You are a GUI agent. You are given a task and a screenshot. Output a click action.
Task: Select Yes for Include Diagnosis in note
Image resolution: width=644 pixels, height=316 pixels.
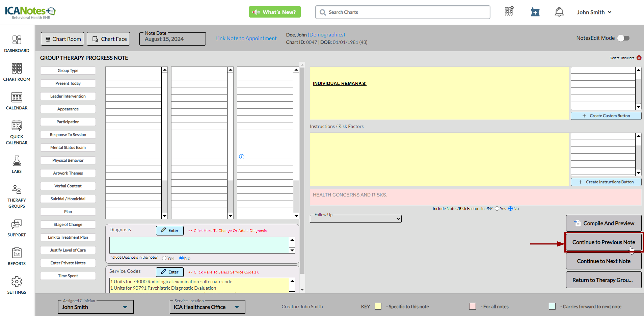164,258
